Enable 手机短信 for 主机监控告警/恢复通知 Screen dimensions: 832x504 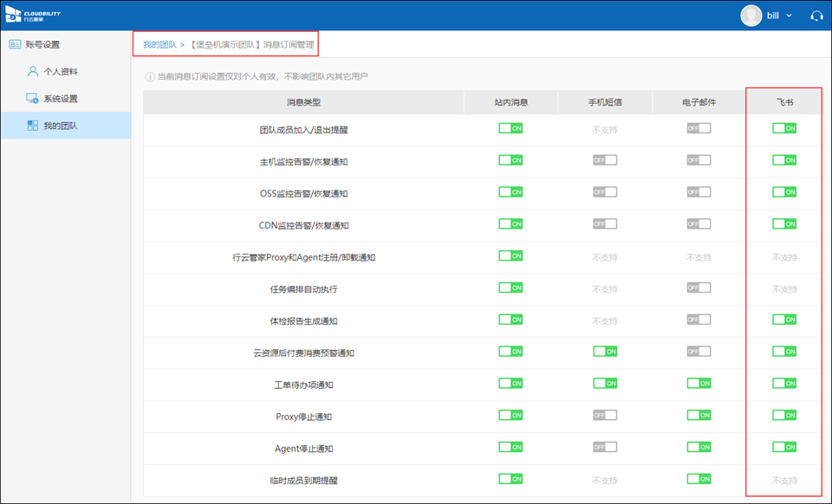pyautogui.click(x=605, y=160)
